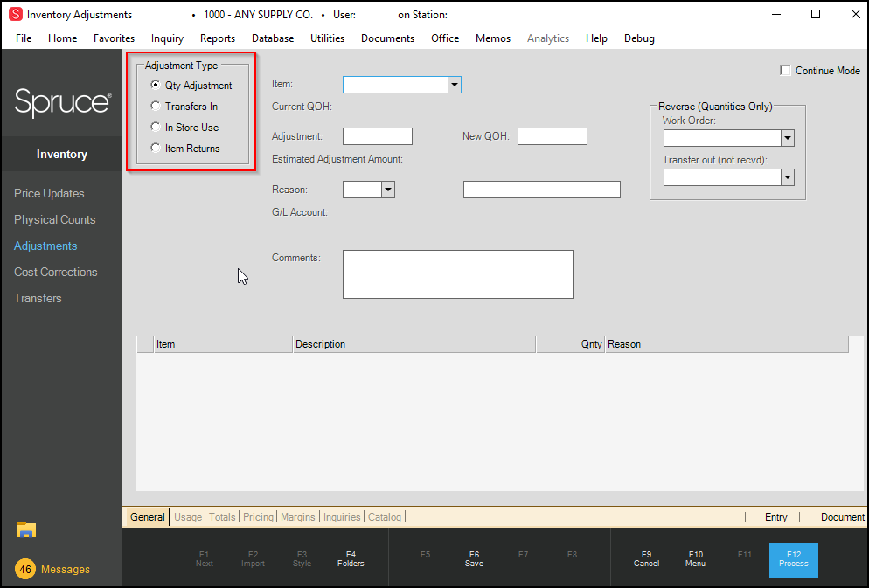This screenshot has width=869, height=588.
Task: Open the Office menu
Action: click(445, 38)
